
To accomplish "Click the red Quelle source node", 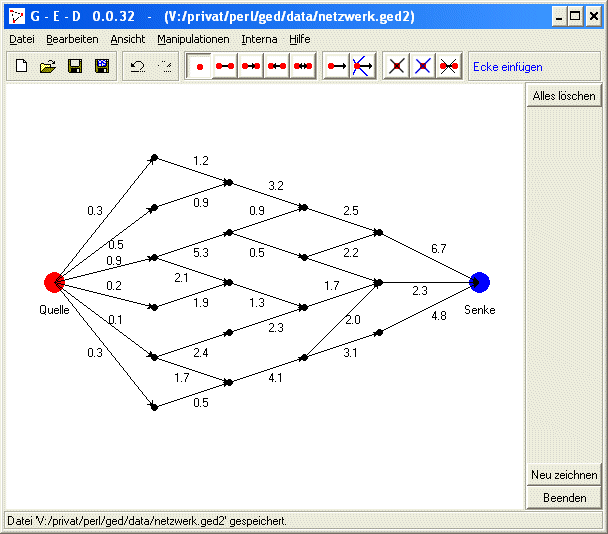I will pyautogui.click(x=54, y=282).
